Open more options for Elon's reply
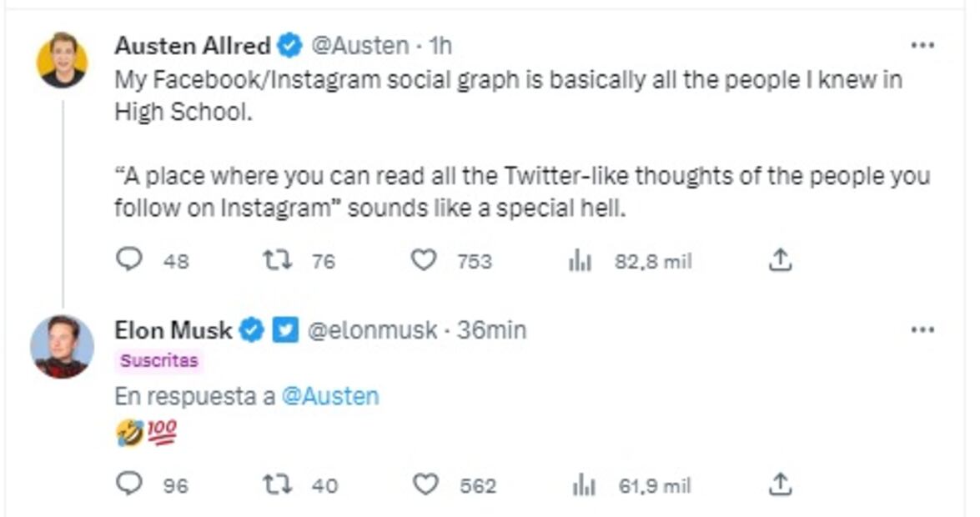The image size is (980, 517). (x=922, y=330)
